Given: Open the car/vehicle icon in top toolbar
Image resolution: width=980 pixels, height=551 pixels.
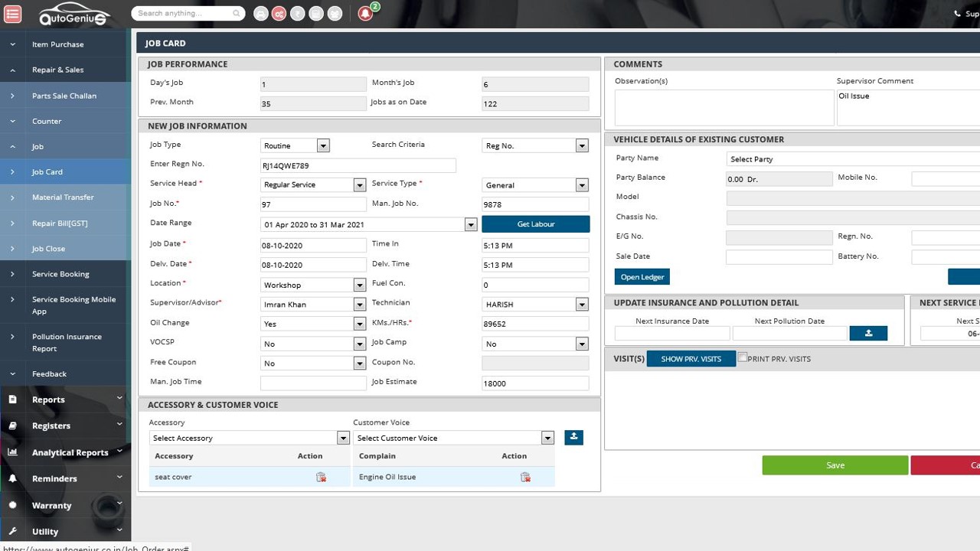Looking at the screenshot, I should pyautogui.click(x=260, y=13).
